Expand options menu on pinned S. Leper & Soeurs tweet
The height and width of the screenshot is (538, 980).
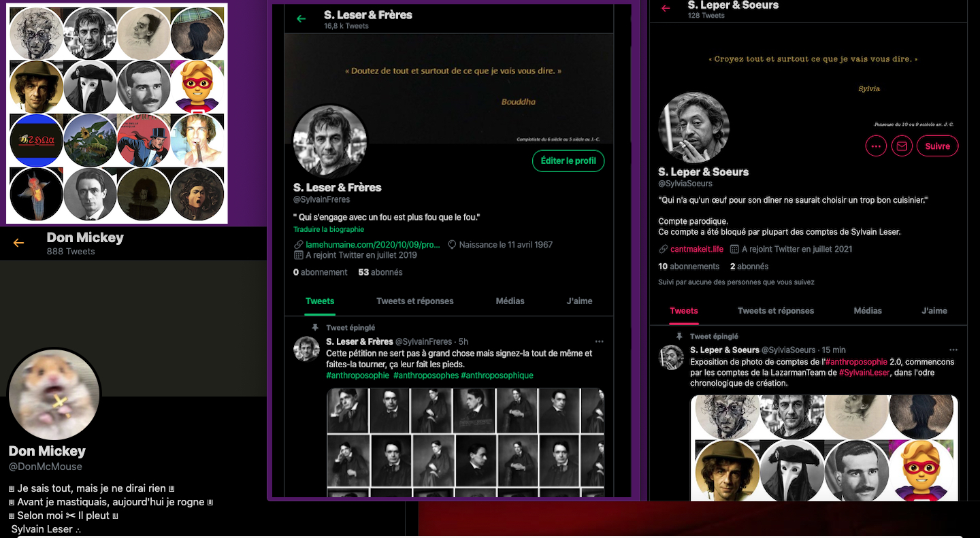point(953,350)
